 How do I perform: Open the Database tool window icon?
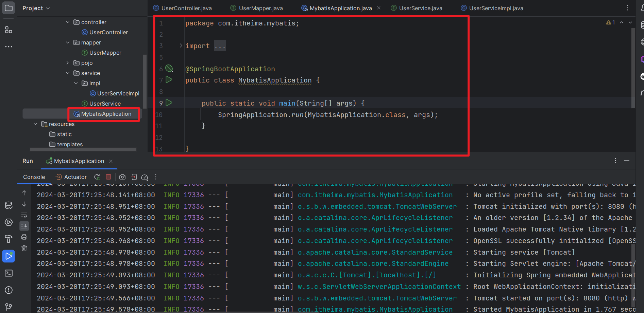tap(9, 205)
